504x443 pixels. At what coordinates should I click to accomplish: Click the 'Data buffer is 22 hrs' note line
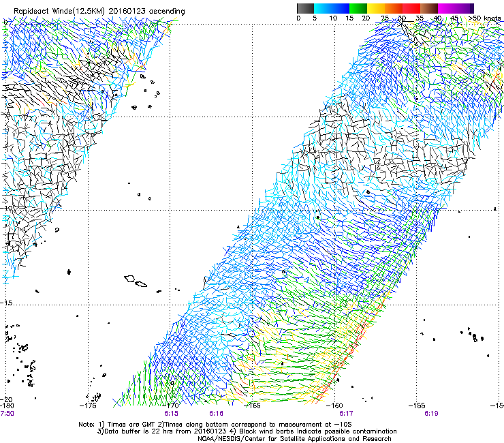pyautogui.click(x=247, y=431)
